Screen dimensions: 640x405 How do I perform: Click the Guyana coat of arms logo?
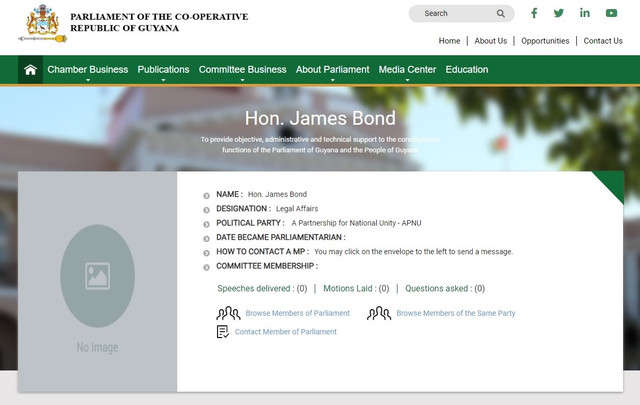[42, 23]
